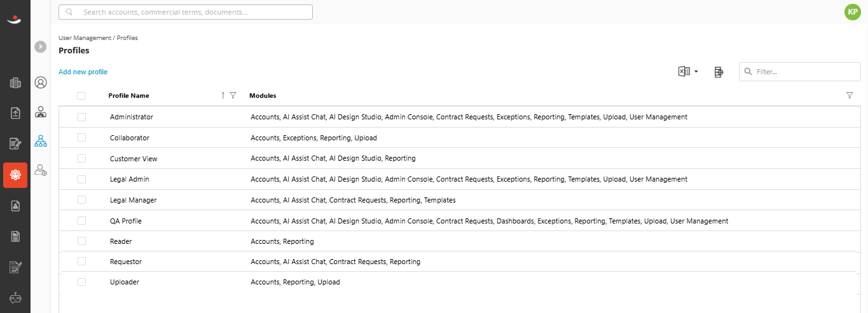The image size is (868, 313).
Task: Click the User Management / Profiles breadcrumb
Action: (x=98, y=38)
